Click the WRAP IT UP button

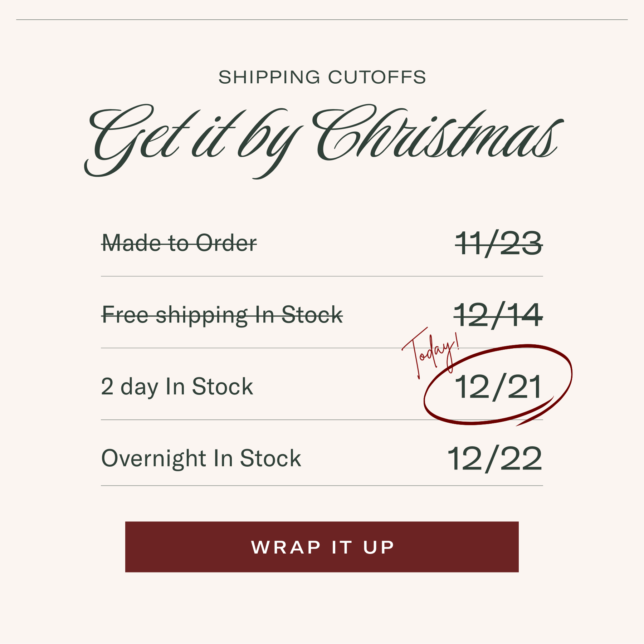pyautogui.click(x=322, y=547)
